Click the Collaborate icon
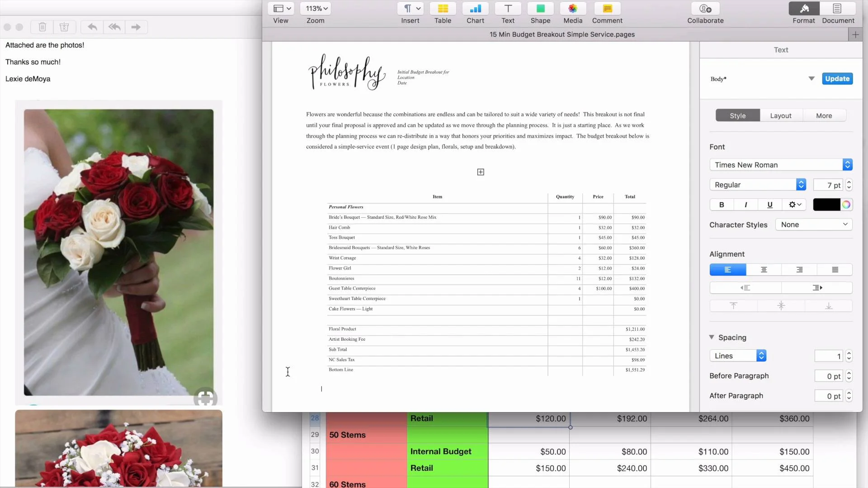The width and height of the screenshot is (868, 488). point(705,9)
